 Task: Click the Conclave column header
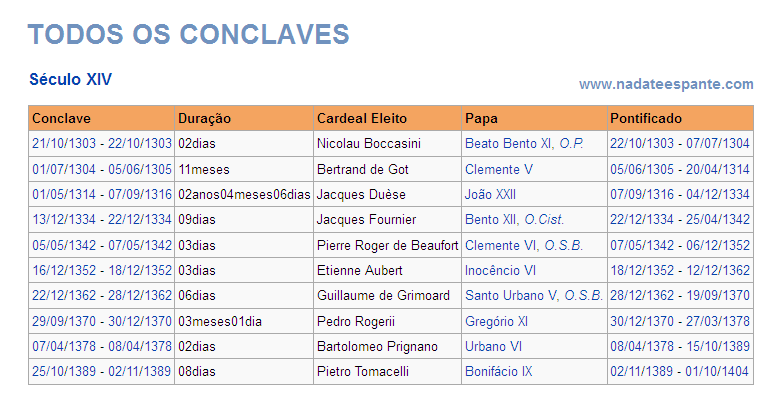(61, 118)
